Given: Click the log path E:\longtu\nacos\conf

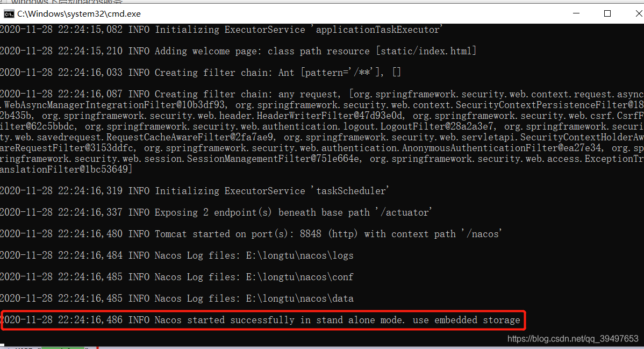Looking at the screenshot, I should pyautogui.click(x=299, y=276).
